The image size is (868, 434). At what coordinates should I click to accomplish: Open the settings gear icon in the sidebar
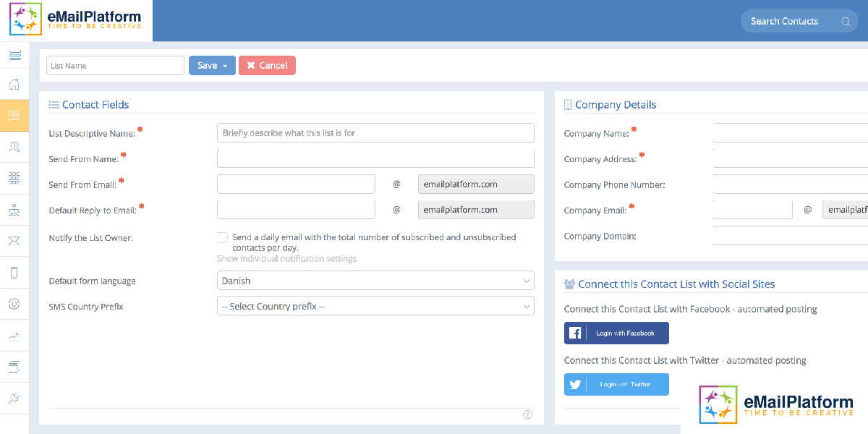[x=14, y=304]
